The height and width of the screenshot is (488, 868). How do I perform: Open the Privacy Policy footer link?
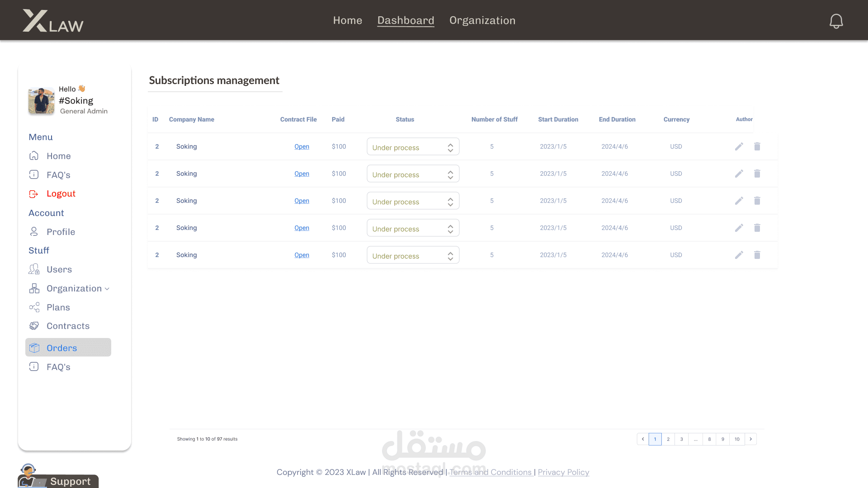point(563,472)
